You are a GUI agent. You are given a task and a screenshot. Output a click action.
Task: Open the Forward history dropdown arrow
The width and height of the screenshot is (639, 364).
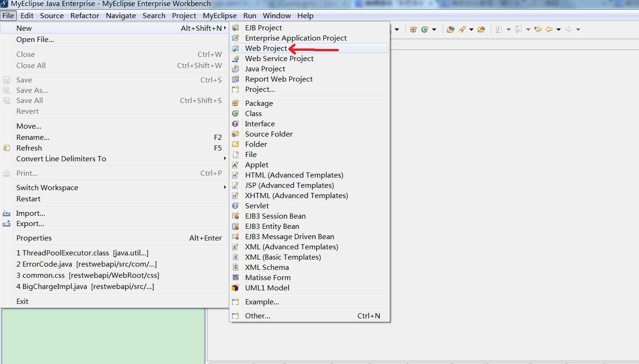click(578, 29)
